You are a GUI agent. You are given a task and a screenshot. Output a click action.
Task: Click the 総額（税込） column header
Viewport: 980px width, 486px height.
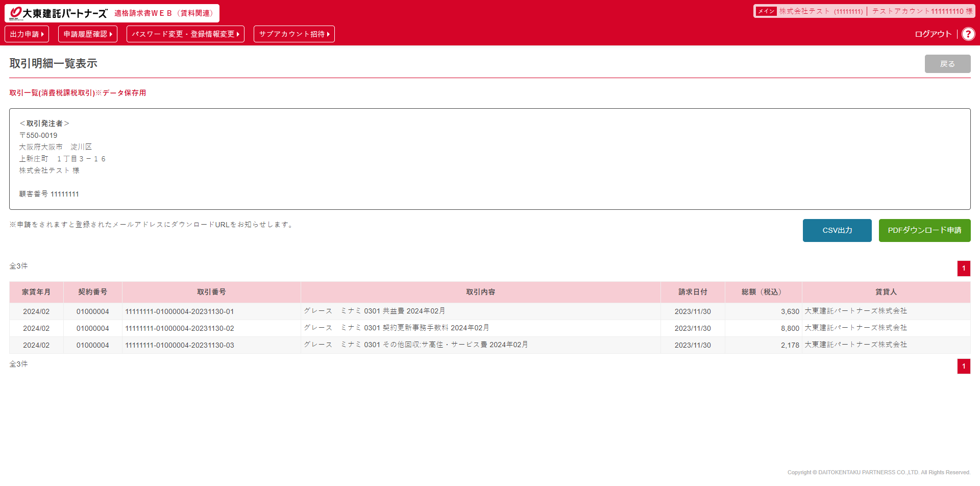[763, 292]
